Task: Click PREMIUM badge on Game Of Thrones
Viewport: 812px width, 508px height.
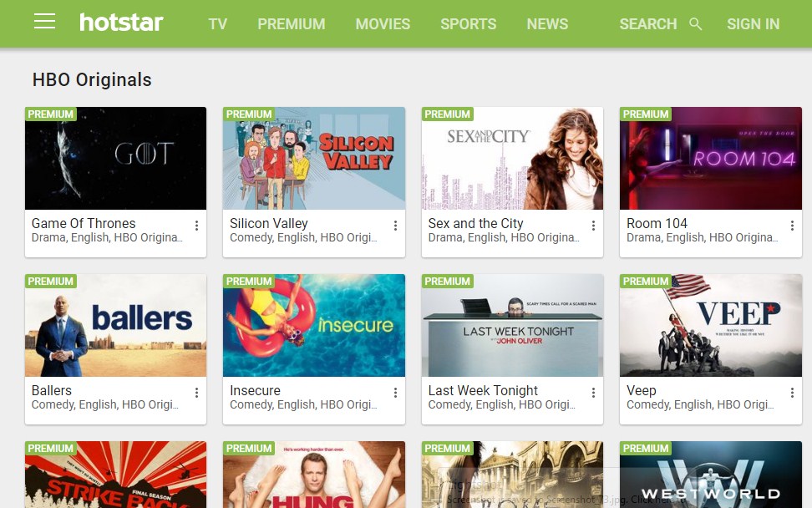Action: coord(51,114)
